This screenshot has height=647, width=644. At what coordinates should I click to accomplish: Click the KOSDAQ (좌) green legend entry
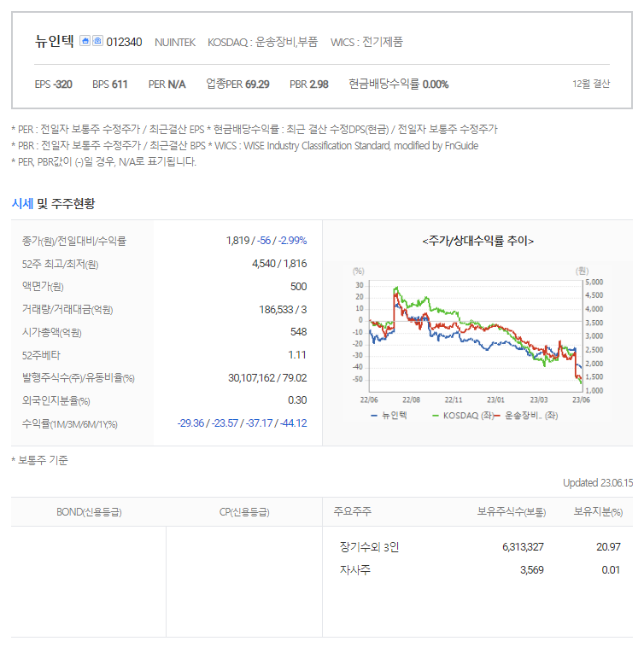coord(462,416)
